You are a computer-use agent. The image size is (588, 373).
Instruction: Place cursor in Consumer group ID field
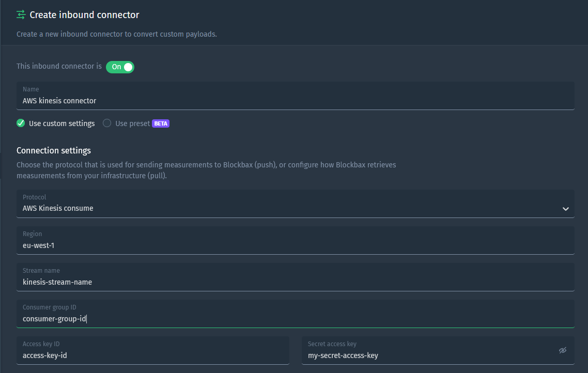(296, 314)
